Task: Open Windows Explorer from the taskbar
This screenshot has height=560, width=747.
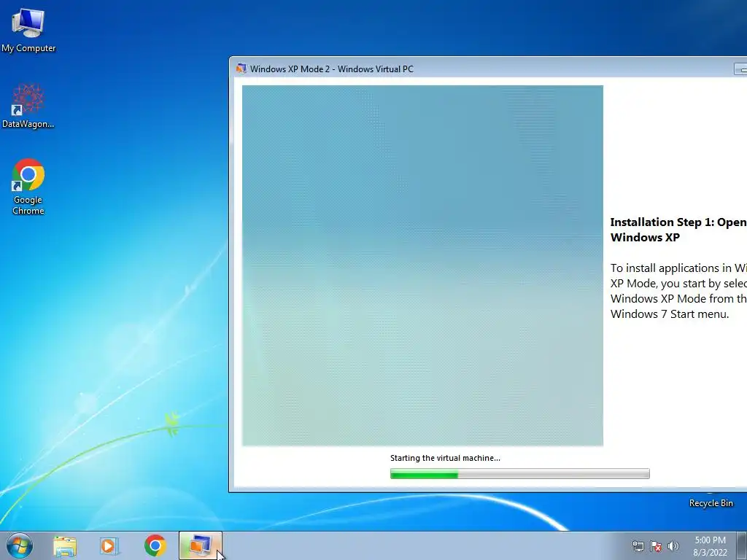Action: point(65,546)
